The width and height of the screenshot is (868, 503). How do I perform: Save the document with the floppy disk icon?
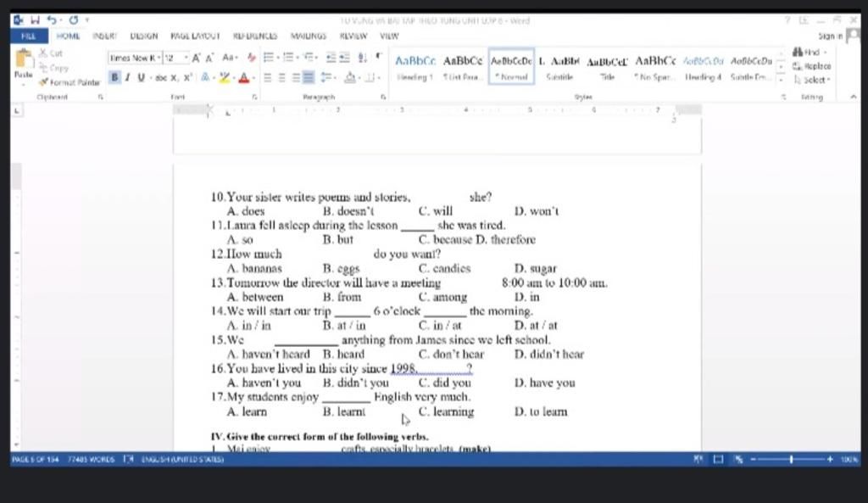coord(35,20)
